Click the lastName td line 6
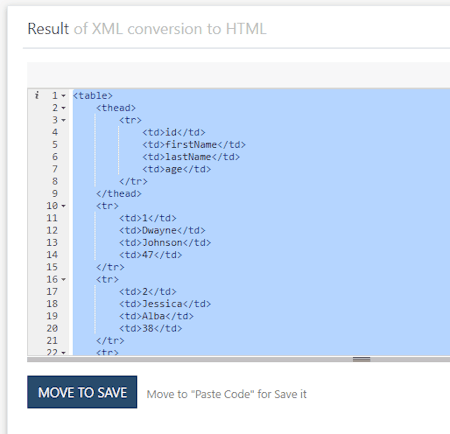Screen dimensions: 450x434 [x=191, y=157]
